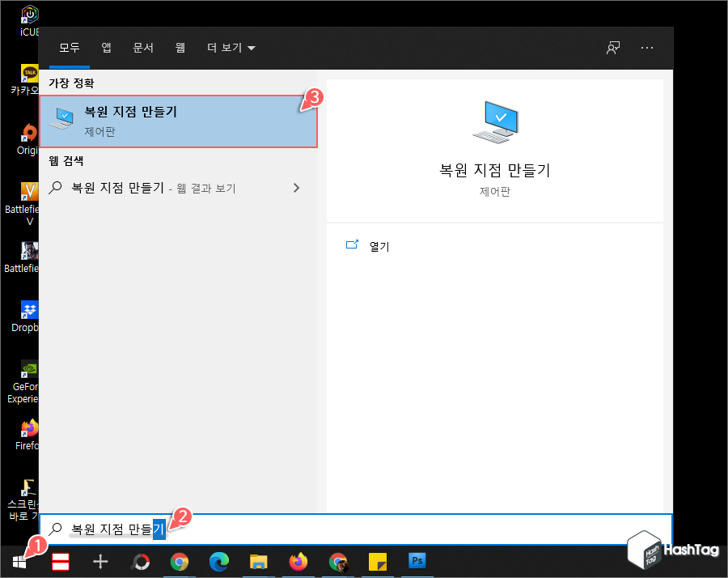Launch Microsoft Edge from the taskbar

[218, 560]
